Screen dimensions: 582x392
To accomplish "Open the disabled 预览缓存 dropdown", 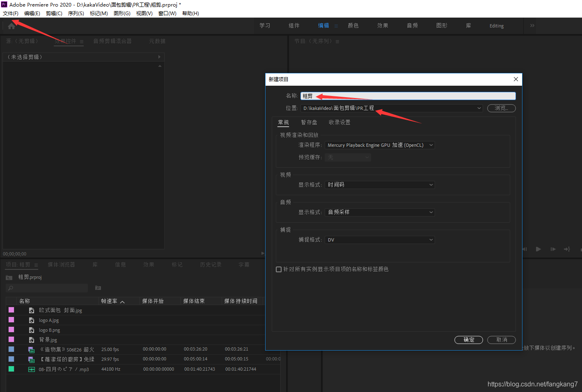I will click(348, 157).
